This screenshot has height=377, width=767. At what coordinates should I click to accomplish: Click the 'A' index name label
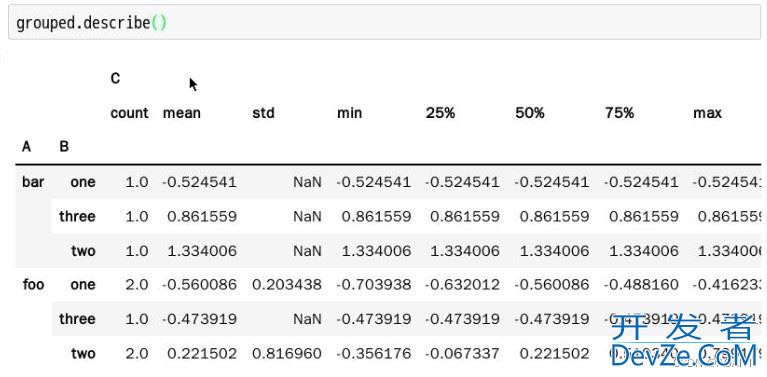26,147
